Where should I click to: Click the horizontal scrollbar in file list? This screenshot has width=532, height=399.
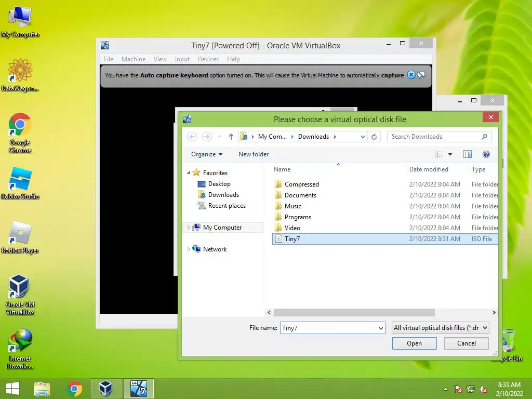354,312
